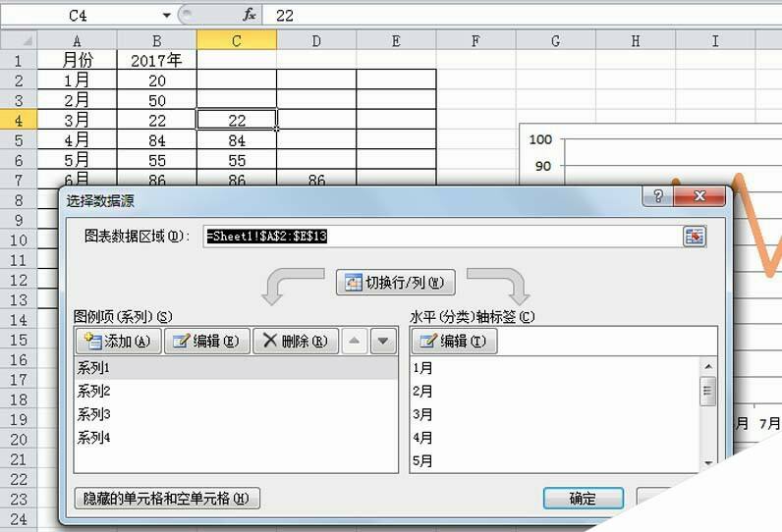Click the 删除 remove series button
Screen dimensions: 782x532
296,342
